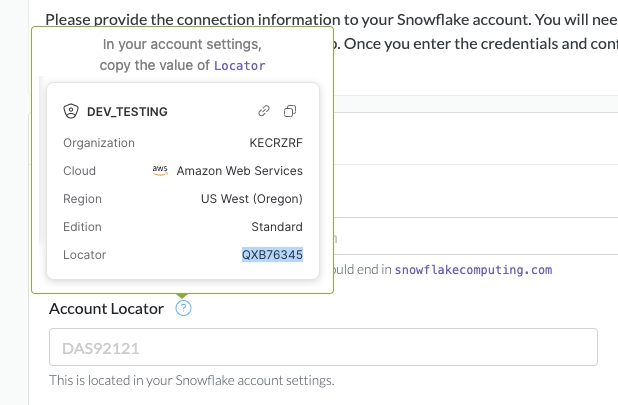Image resolution: width=618 pixels, height=405 pixels.
Task: Click the snowflakecomputing.com code text
Action: point(473,270)
